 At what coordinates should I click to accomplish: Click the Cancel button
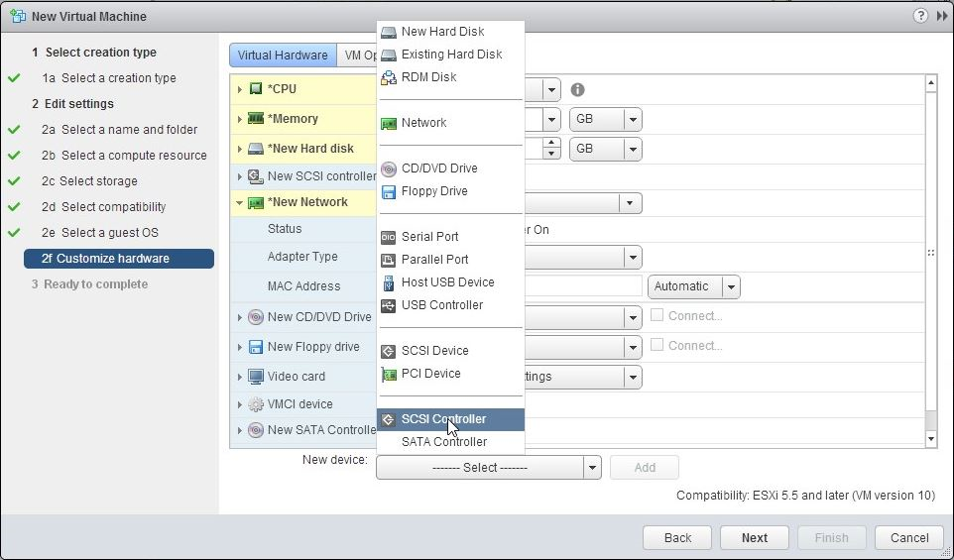point(909,537)
